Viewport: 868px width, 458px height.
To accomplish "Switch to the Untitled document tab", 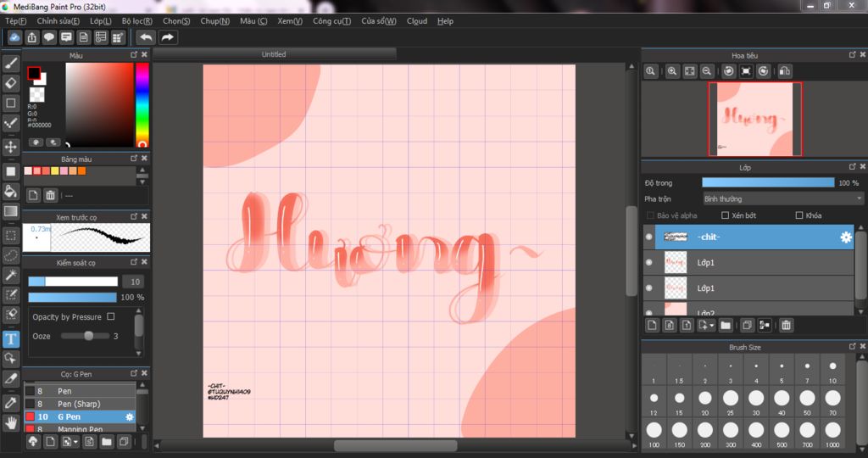I will (x=274, y=54).
